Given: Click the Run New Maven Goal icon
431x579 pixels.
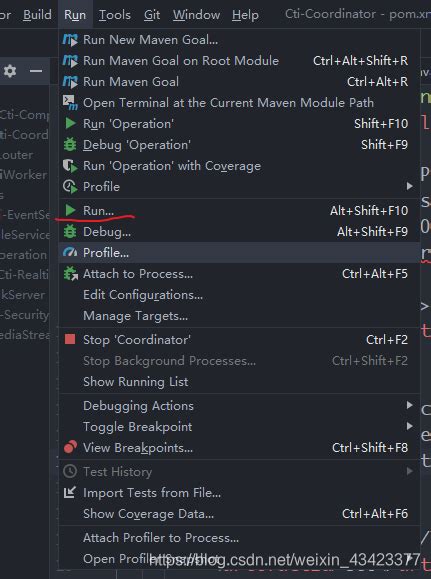Looking at the screenshot, I should coord(70,40).
